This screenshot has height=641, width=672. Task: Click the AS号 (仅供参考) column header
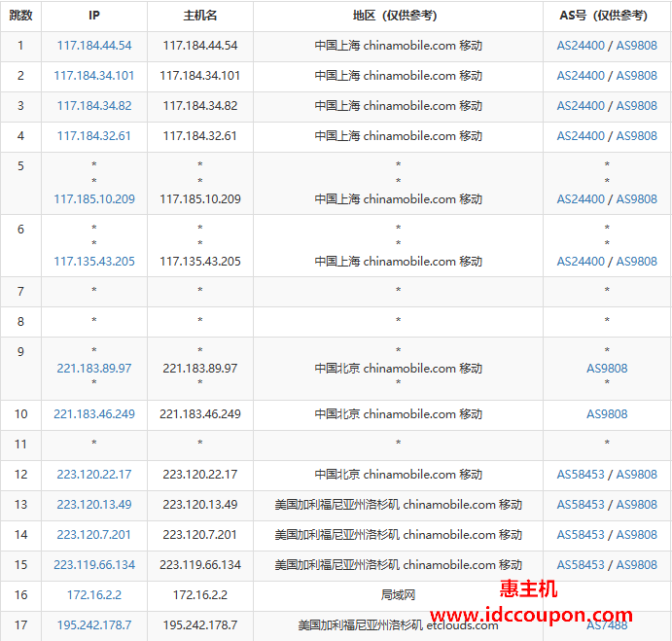(x=607, y=16)
